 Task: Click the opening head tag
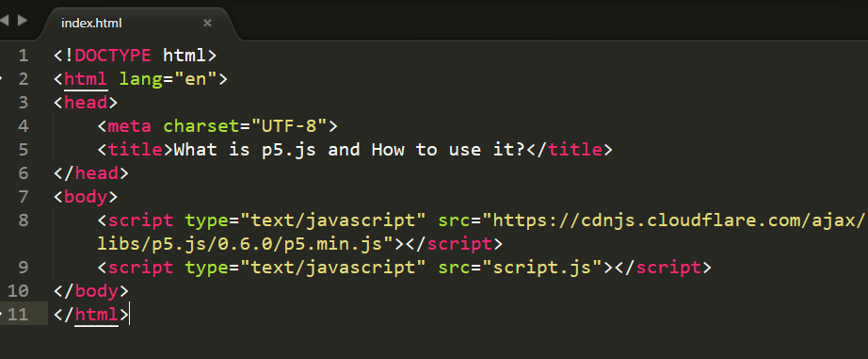click(x=86, y=103)
